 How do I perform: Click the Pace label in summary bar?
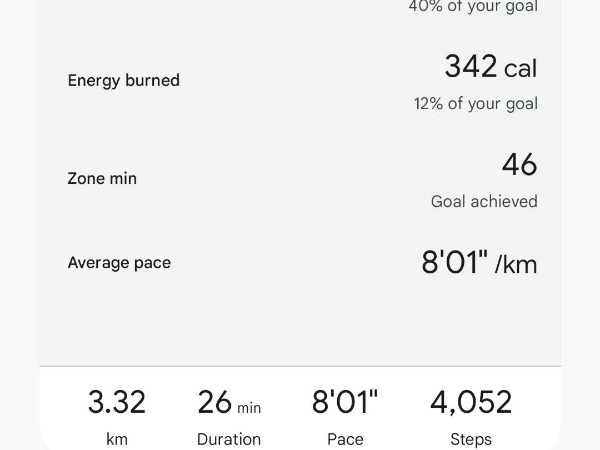click(x=345, y=439)
